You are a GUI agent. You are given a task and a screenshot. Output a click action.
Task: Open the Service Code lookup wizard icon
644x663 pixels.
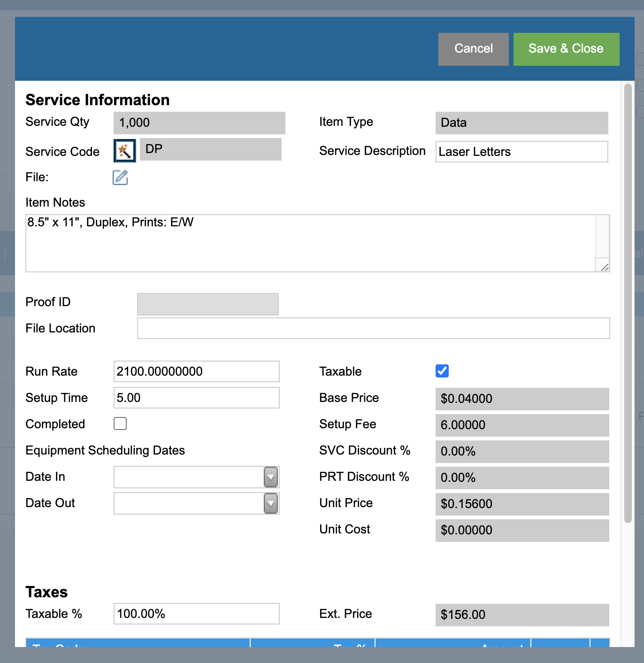click(125, 151)
